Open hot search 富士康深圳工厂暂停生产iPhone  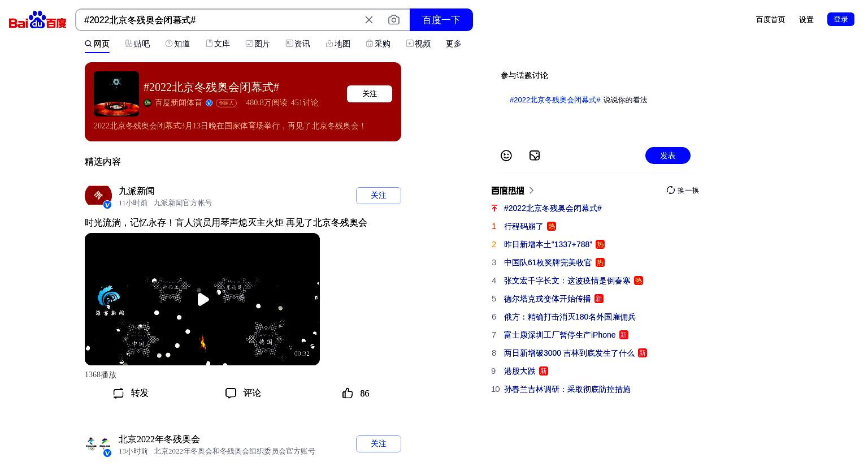pyautogui.click(x=560, y=335)
